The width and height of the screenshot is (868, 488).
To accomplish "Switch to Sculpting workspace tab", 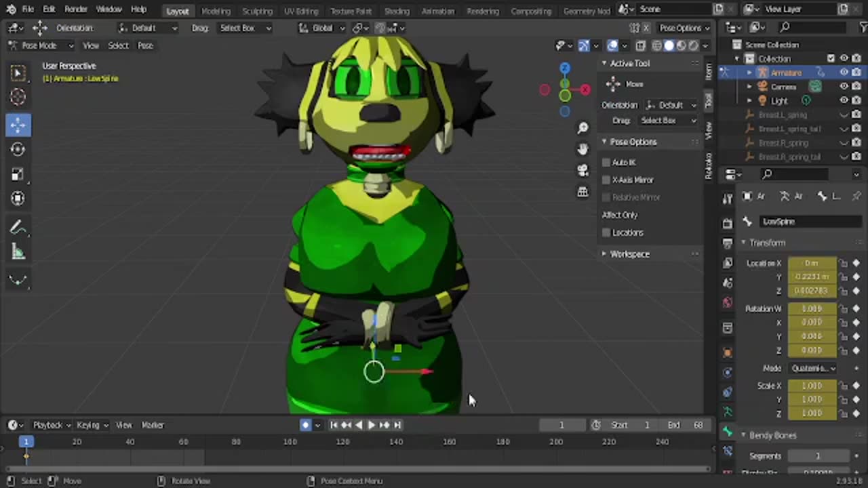I will pos(257,11).
